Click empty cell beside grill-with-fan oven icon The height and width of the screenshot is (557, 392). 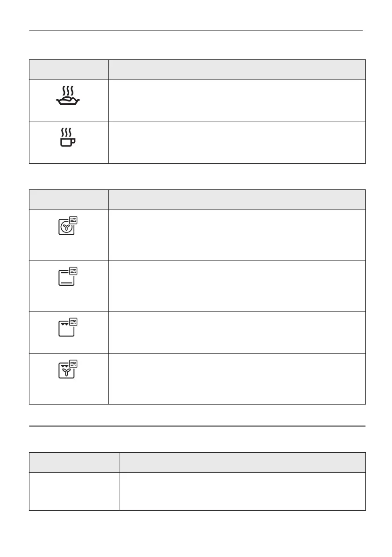[237, 378]
